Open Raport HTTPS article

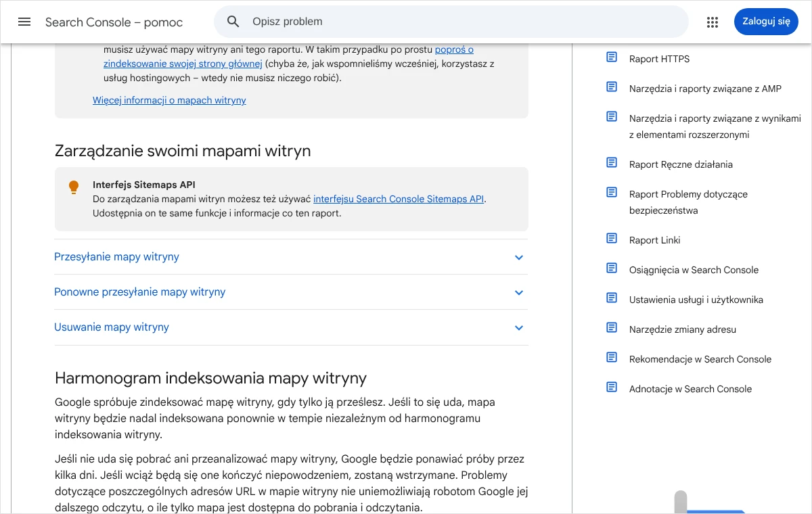click(659, 59)
